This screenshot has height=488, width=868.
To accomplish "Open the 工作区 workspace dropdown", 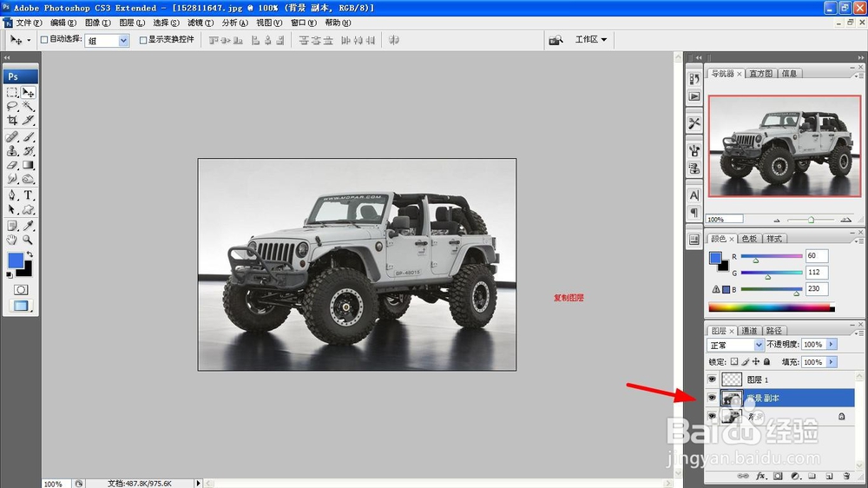I will (x=591, y=39).
